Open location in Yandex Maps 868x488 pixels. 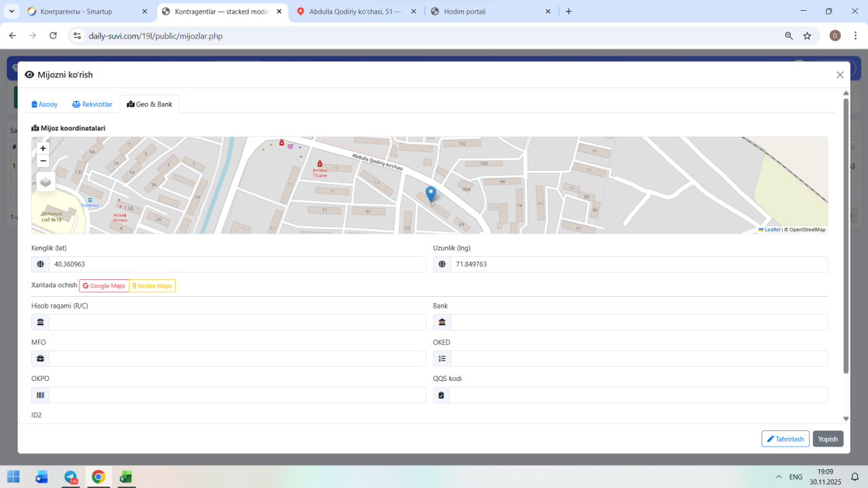pyautogui.click(x=153, y=286)
